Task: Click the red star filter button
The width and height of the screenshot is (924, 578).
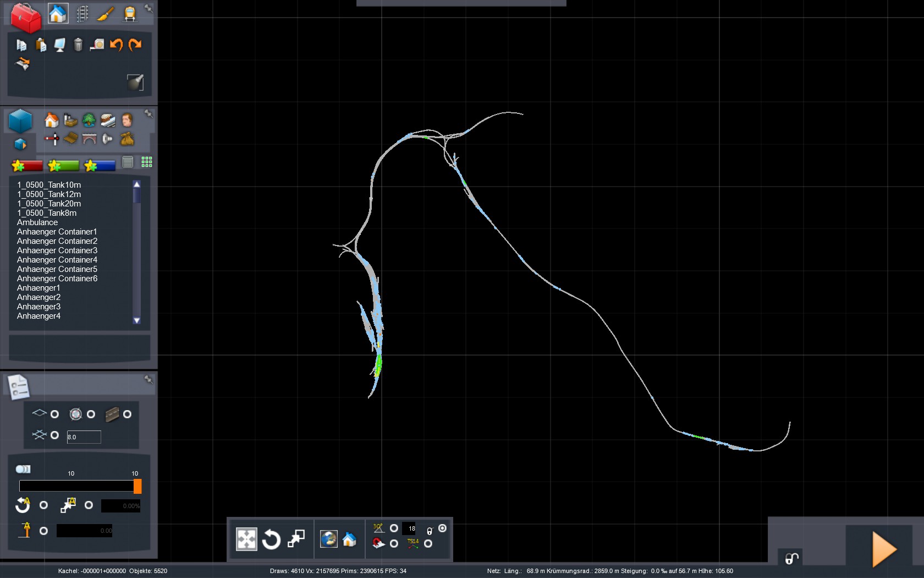Action: 27,165
